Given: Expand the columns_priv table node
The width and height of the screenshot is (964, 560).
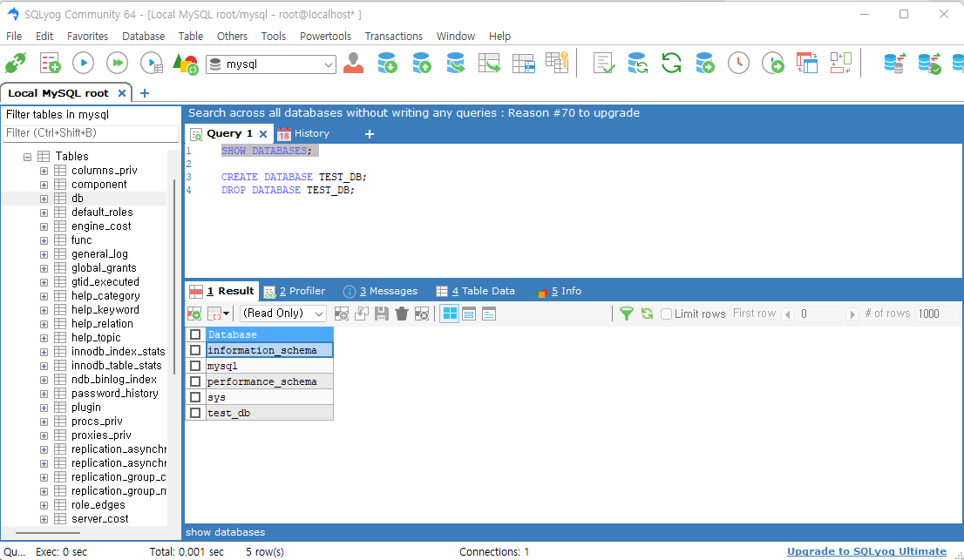Looking at the screenshot, I should pos(44,171).
